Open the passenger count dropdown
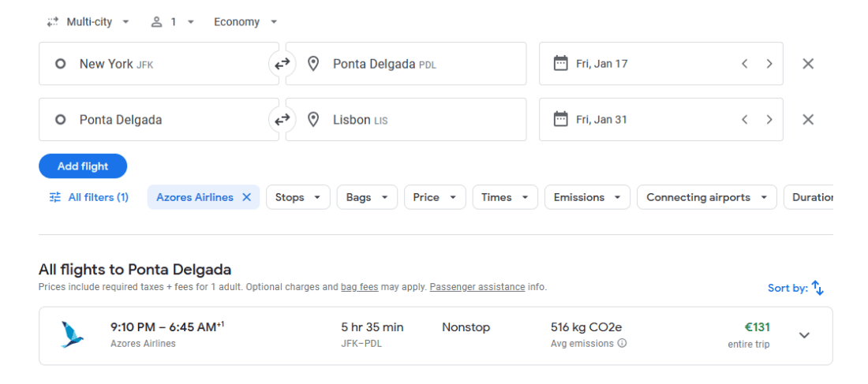This screenshot has width=868, height=384. click(x=173, y=22)
